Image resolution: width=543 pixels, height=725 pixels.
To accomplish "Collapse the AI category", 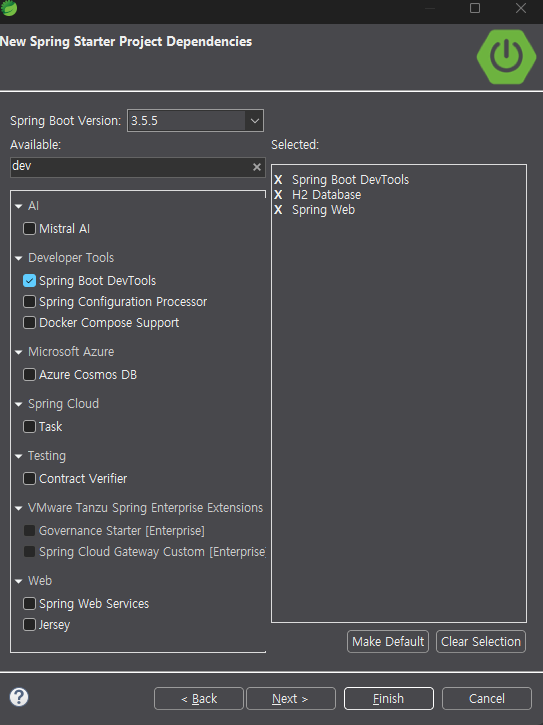I will coord(19,206).
